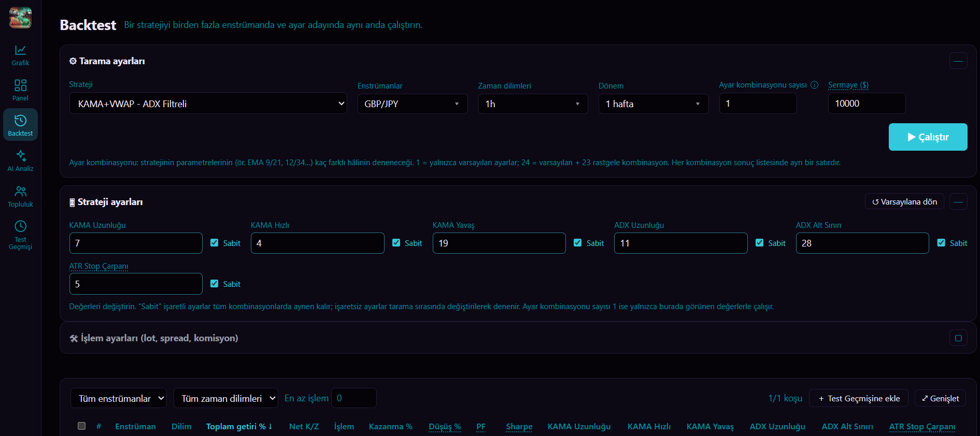Toggle Sabit checkbox for KAMA Yavaş
Viewport: 980px width, 436px height.
pos(577,243)
